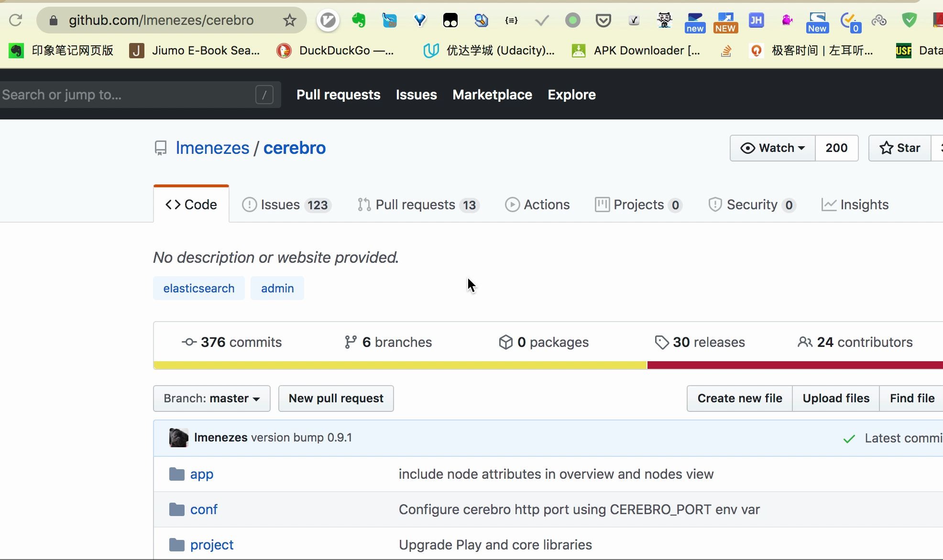The width and height of the screenshot is (943, 560).
Task: Open the app folder
Action: pyautogui.click(x=202, y=474)
